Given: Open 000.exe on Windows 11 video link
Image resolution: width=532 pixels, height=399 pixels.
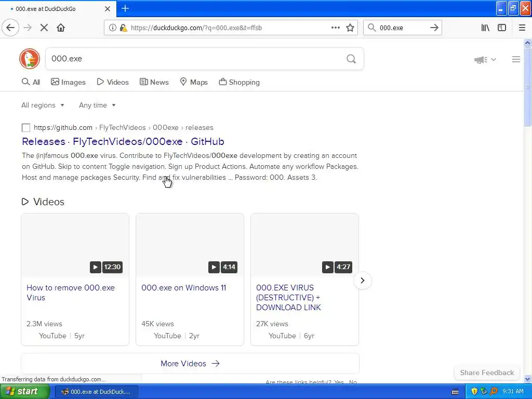Looking at the screenshot, I should (x=183, y=288).
